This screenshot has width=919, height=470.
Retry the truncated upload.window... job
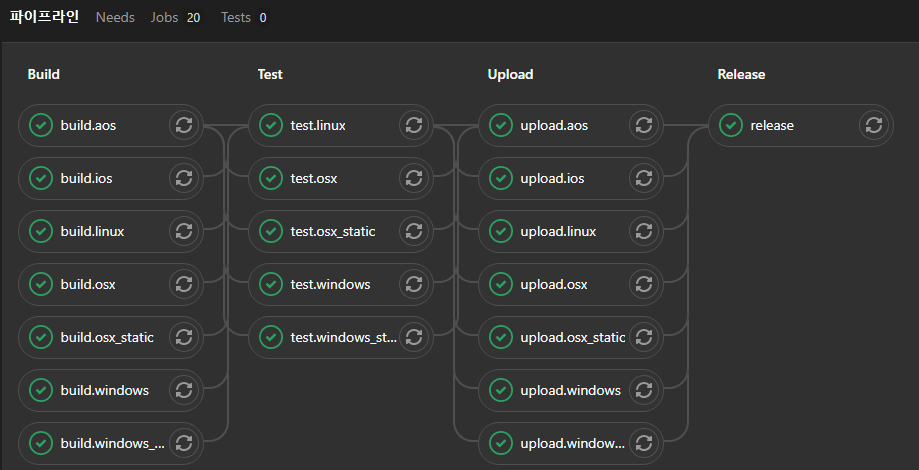point(644,443)
